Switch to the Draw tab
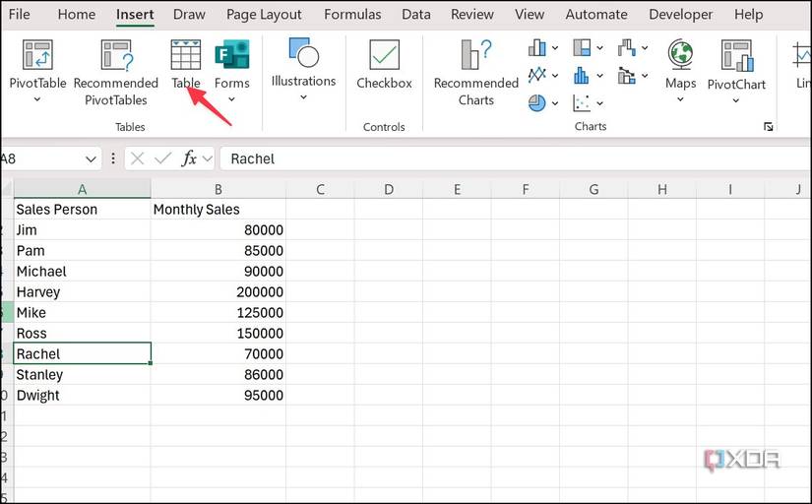The width and height of the screenshot is (812, 504). [x=189, y=14]
